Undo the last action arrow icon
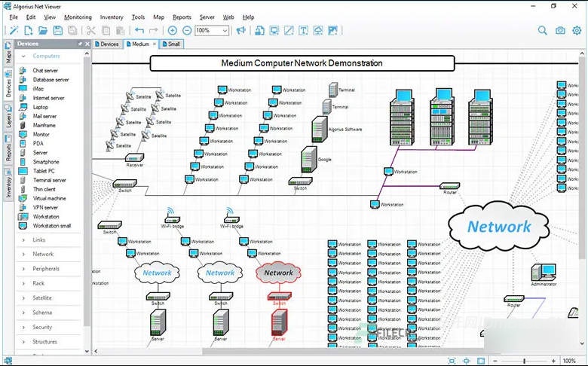 (x=139, y=30)
